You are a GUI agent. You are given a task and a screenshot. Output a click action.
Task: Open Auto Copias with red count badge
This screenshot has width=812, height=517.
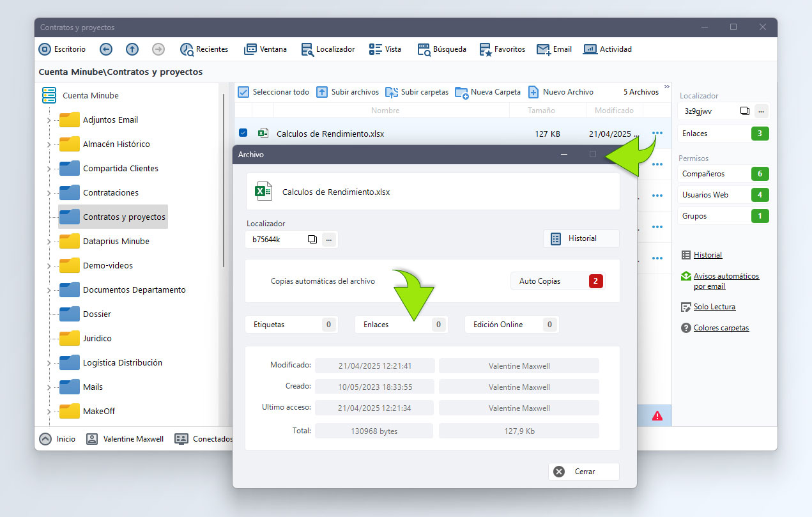558,281
